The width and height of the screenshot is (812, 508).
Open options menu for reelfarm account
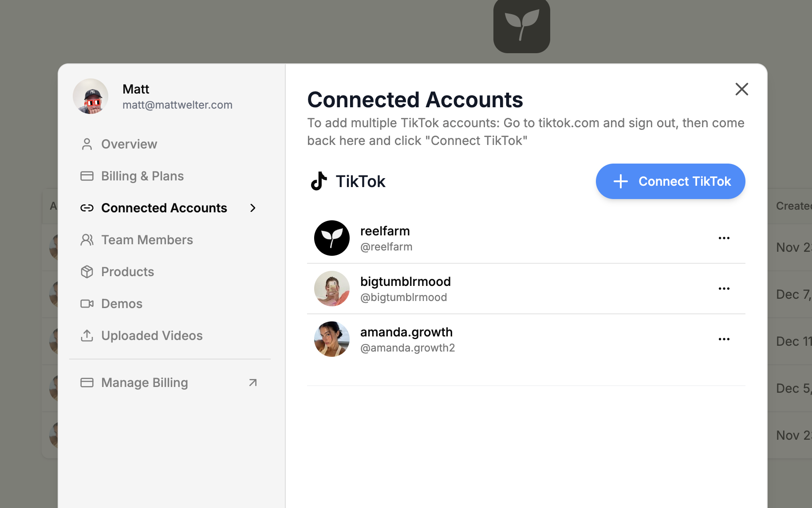pos(724,238)
